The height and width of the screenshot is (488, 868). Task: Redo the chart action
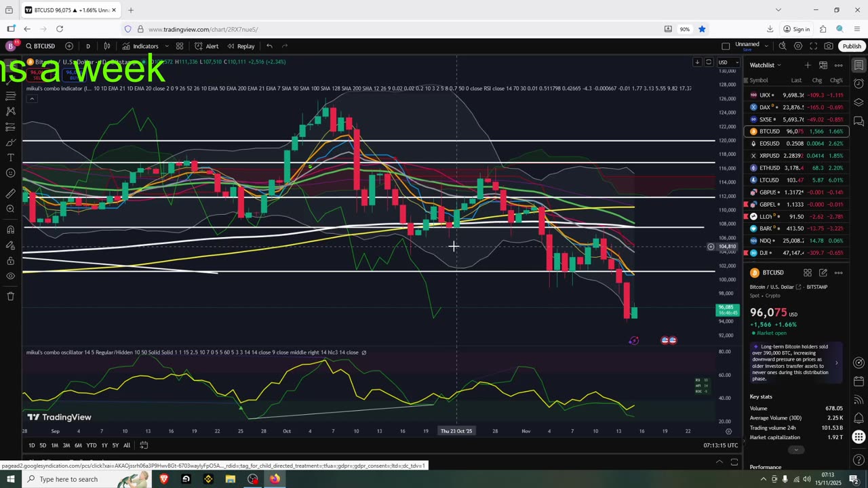pyautogui.click(x=285, y=46)
